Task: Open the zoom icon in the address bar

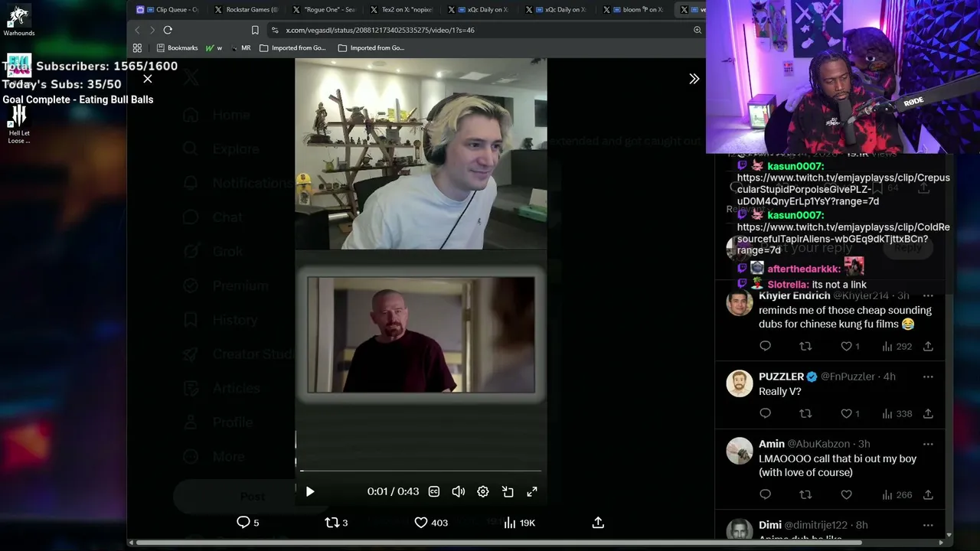Action: click(697, 30)
